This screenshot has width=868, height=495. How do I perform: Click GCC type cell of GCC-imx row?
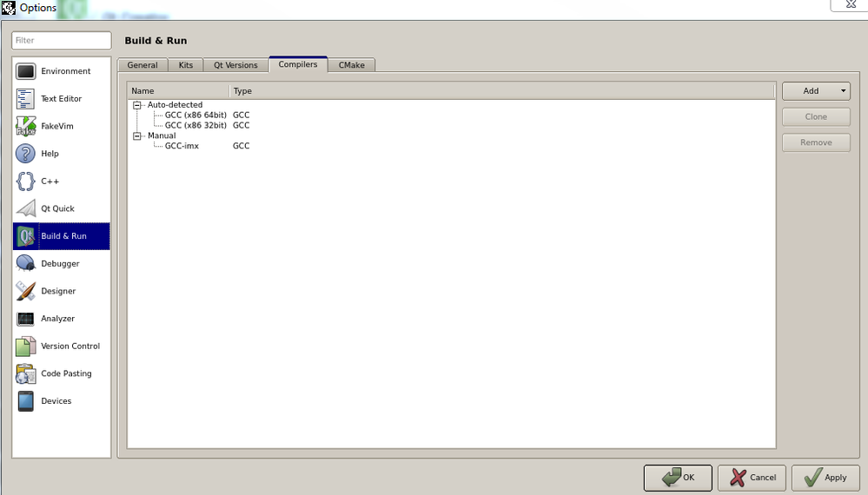pos(242,146)
